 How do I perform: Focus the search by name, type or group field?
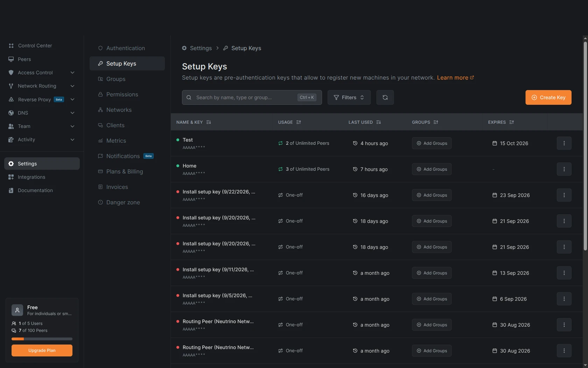252,97
